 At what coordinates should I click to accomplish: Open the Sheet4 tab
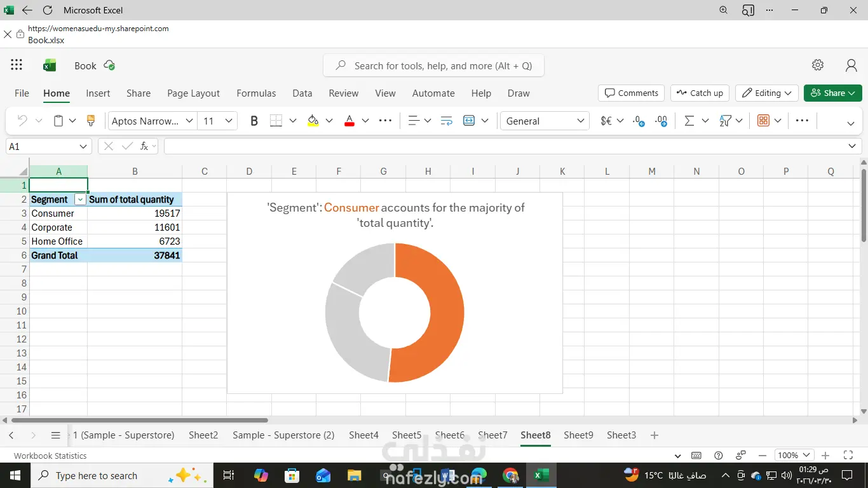[363, 435]
